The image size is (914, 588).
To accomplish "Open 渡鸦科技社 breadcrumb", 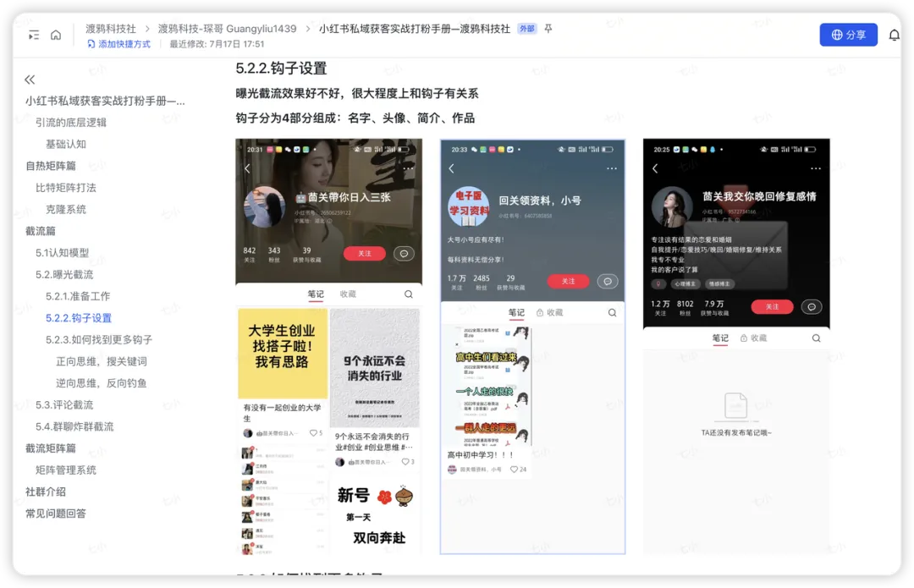I will pos(111,29).
